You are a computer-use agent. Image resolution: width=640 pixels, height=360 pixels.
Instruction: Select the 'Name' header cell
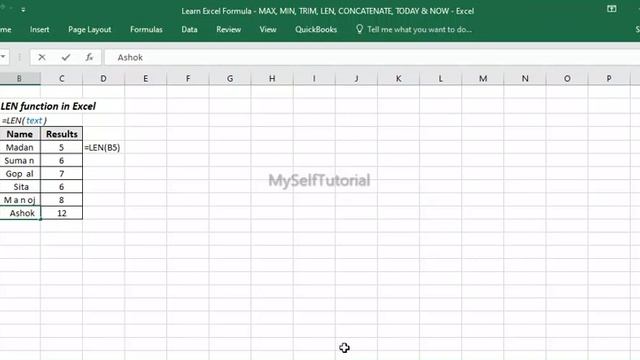tap(20, 134)
